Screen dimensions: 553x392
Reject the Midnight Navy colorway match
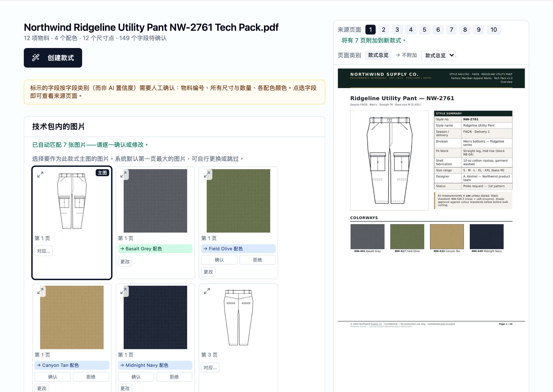coord(174,377)
